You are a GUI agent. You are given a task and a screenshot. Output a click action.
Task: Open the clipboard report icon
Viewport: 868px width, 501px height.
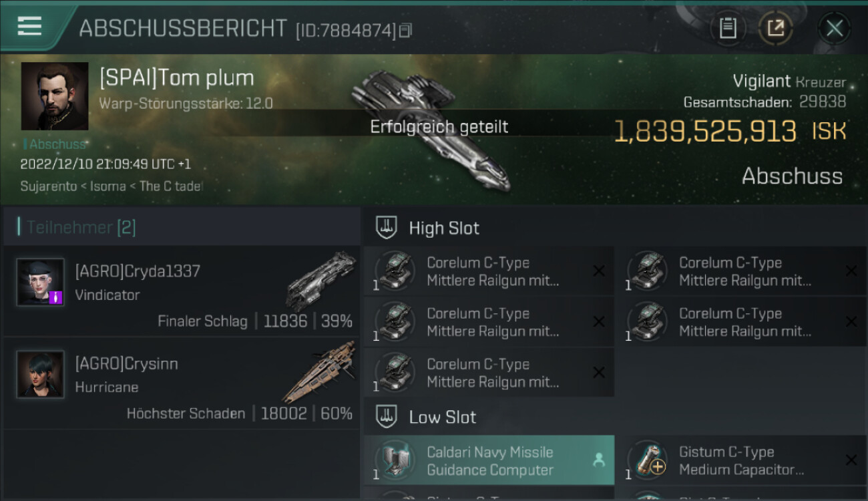point(727,28)
